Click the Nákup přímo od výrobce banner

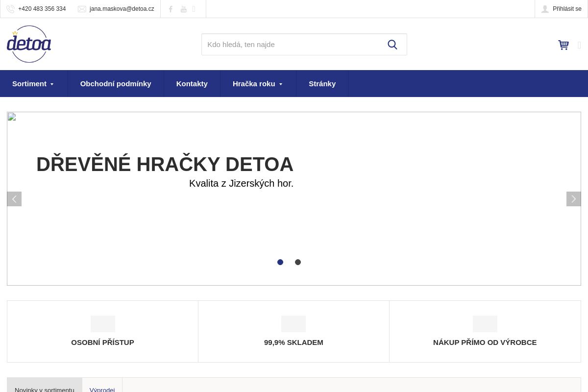point(485,332)
